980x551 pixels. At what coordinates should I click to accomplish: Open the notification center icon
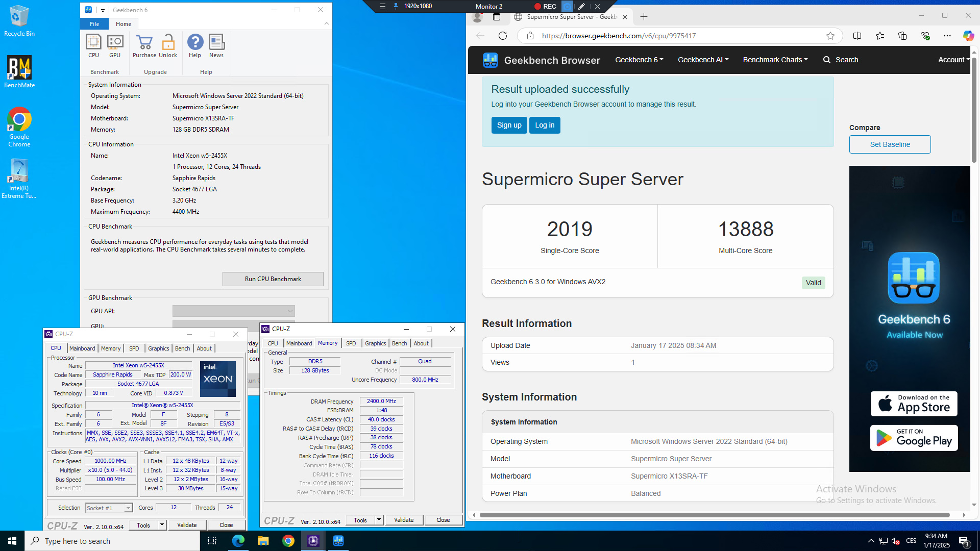[964, 541]
